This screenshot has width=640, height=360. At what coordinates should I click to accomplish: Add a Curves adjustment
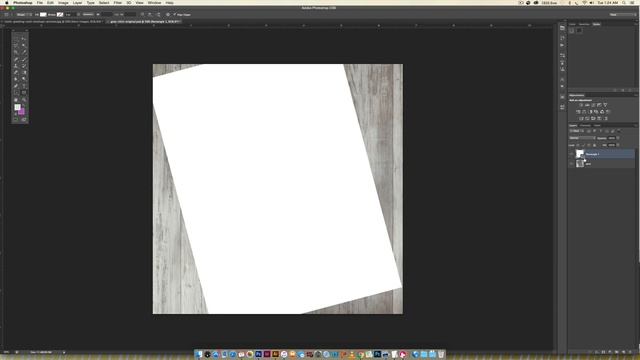point(593,105)
